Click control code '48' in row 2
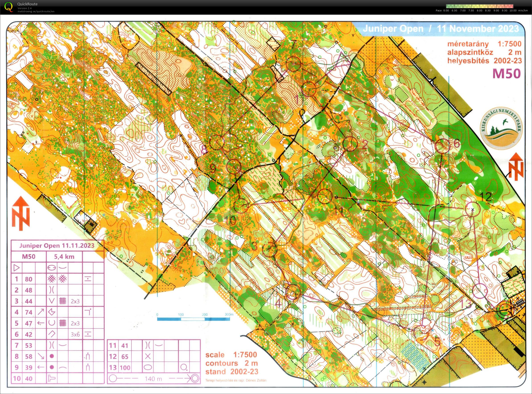Image resolution: width=532 pixels, height=394 pixels. pyautogui.click(x=29, y=290)
